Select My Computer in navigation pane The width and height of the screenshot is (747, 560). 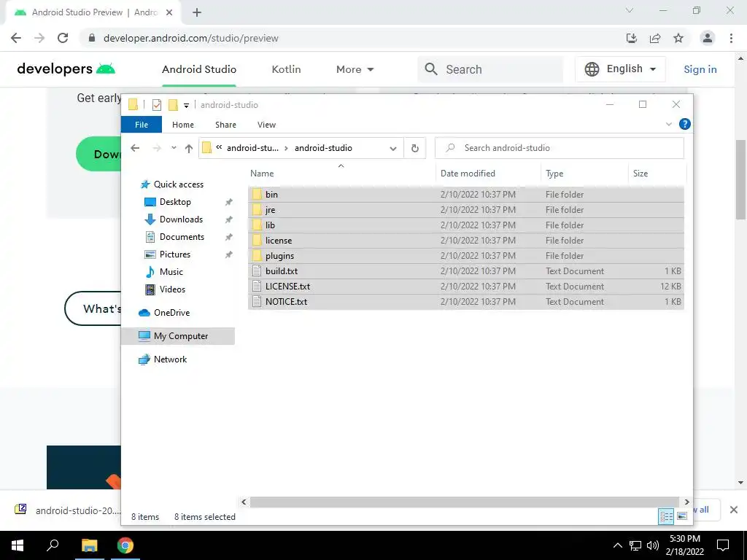pos(178,336)
